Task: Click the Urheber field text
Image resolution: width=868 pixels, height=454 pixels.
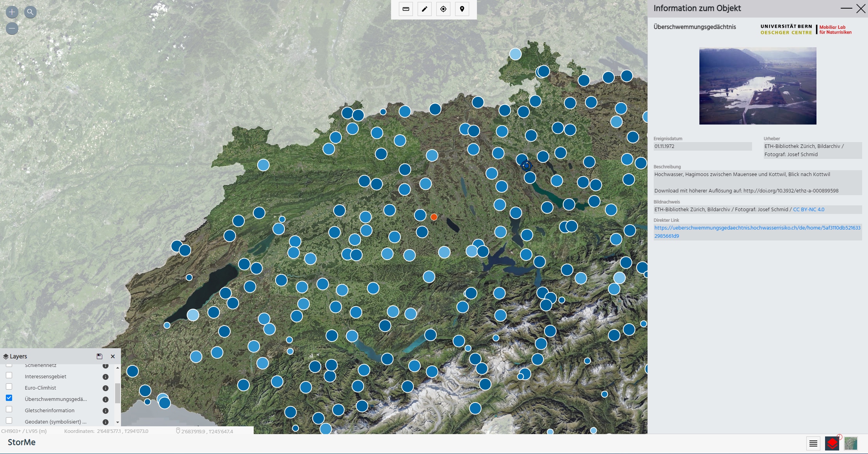Action: click(813, 150)
